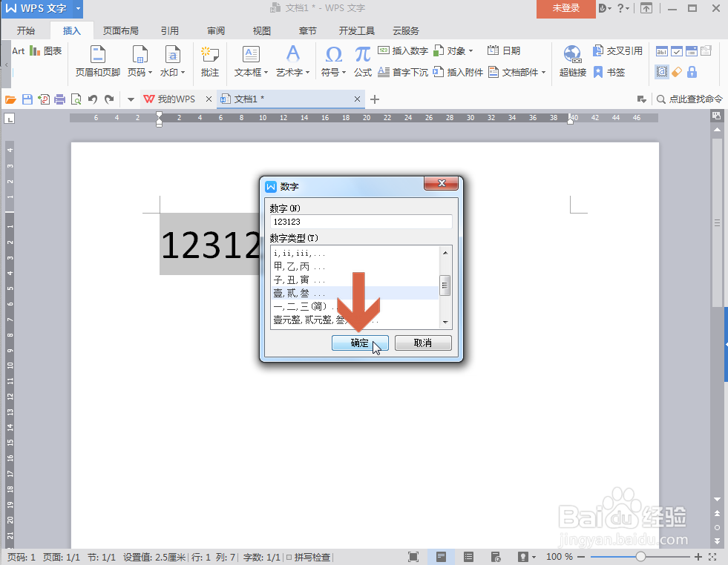This screenshot has width=728, height=565.
Task: Open file with folder icon in quick toolbar
Action: [x=10, y=99]
